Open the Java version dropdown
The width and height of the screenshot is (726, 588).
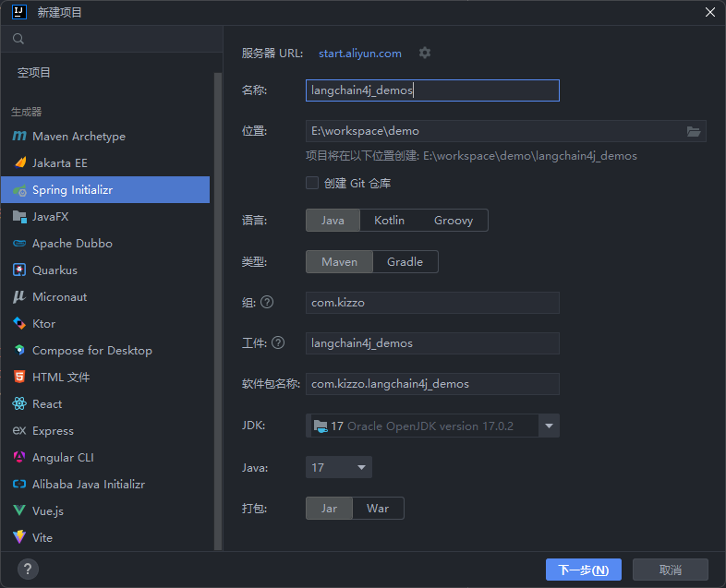[339, 467]
